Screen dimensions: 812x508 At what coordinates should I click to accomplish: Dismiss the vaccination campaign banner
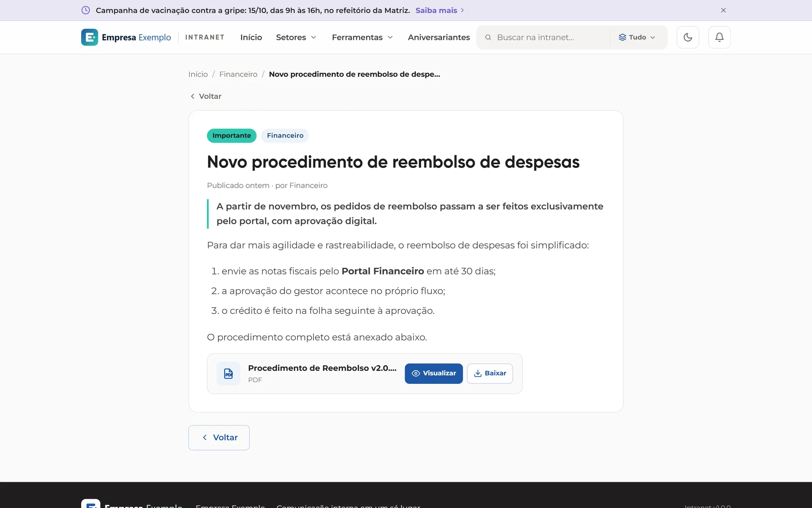[723, 10]
